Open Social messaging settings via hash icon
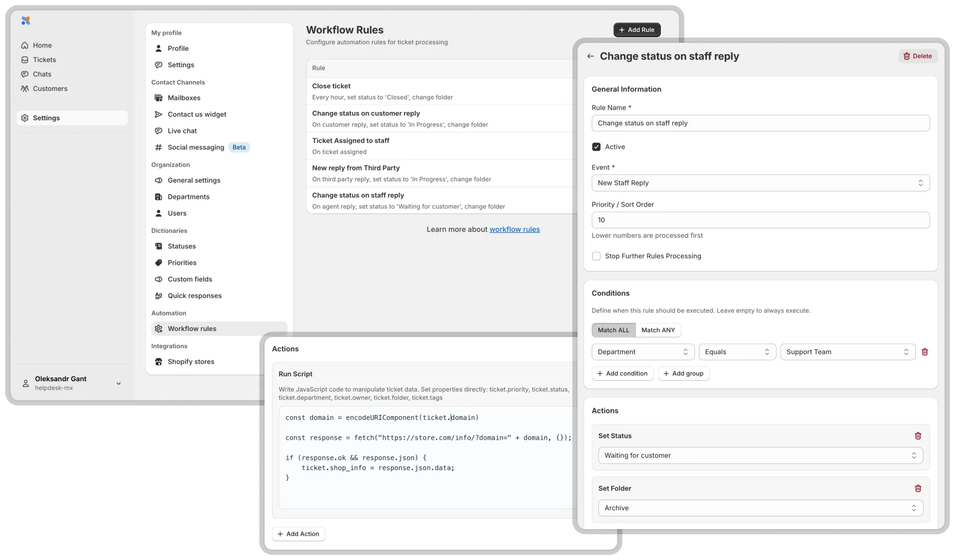The width and height of the screenshot is (955, 560). pos(158,147)
